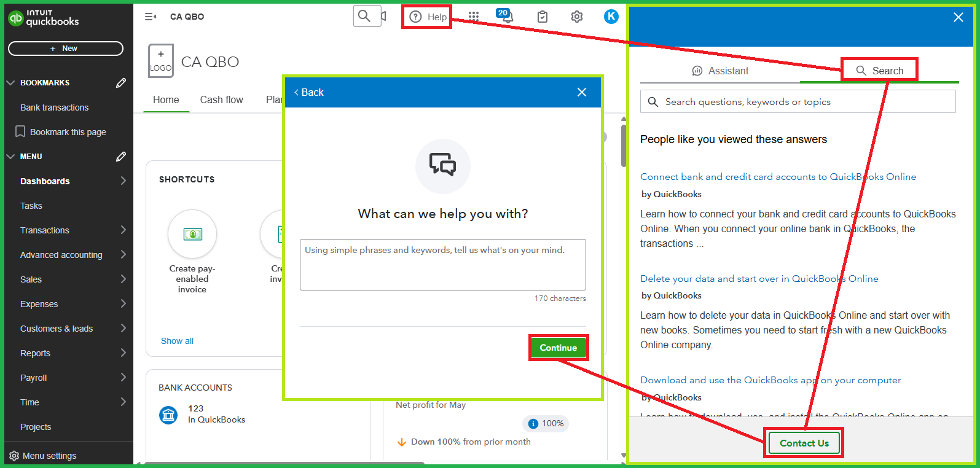Click the search icon in help search field
Screen dimensions: 980x468
click(653, 102)
